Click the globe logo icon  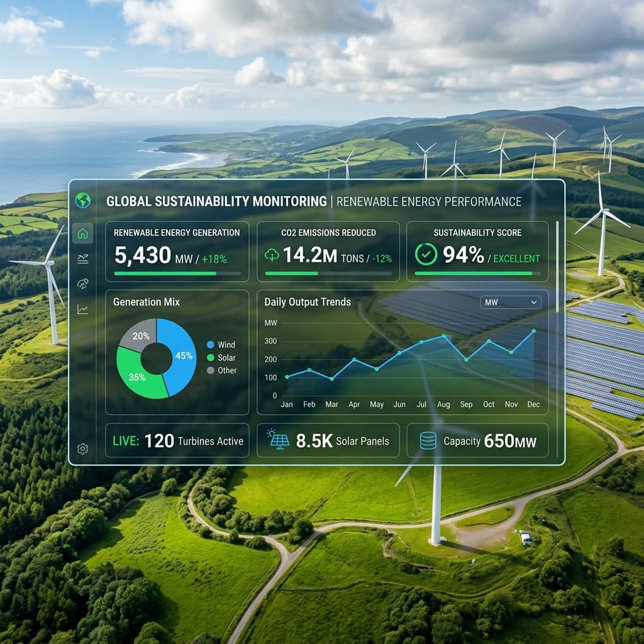(82, 201)
